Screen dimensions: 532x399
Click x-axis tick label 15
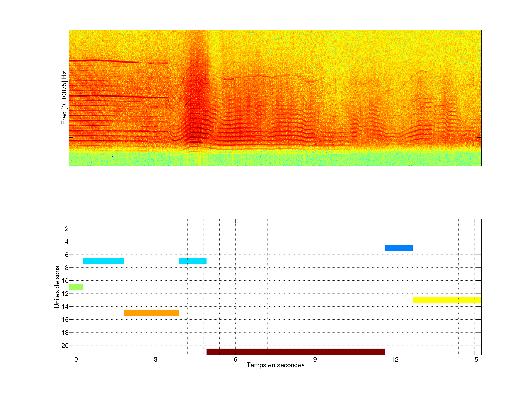coord(474,359)
